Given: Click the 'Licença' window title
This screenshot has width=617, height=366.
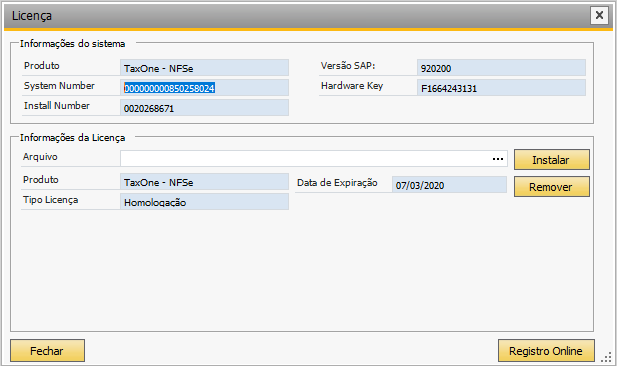Looking at the screenshot, I should click(32, 16).
